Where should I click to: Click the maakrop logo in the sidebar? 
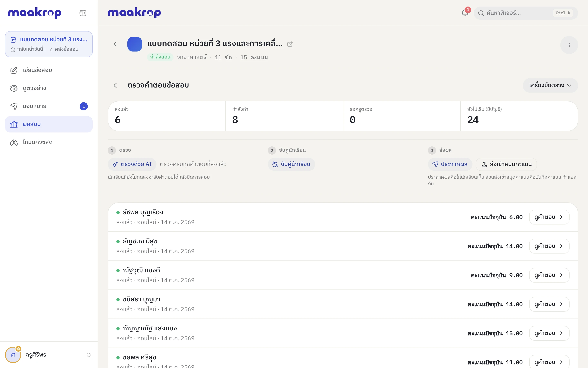35,13
